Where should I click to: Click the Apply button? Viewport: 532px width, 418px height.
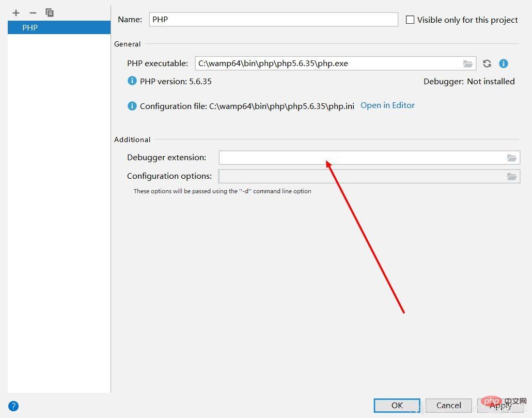tap(500, 406)
